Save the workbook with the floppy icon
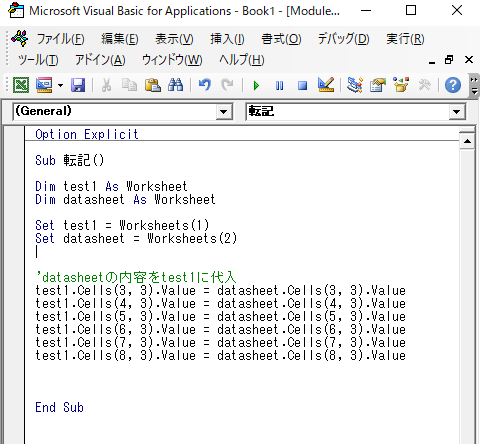The height and width of the screenshot is (444, 480). pyautogui.click(x=78, y=85)
